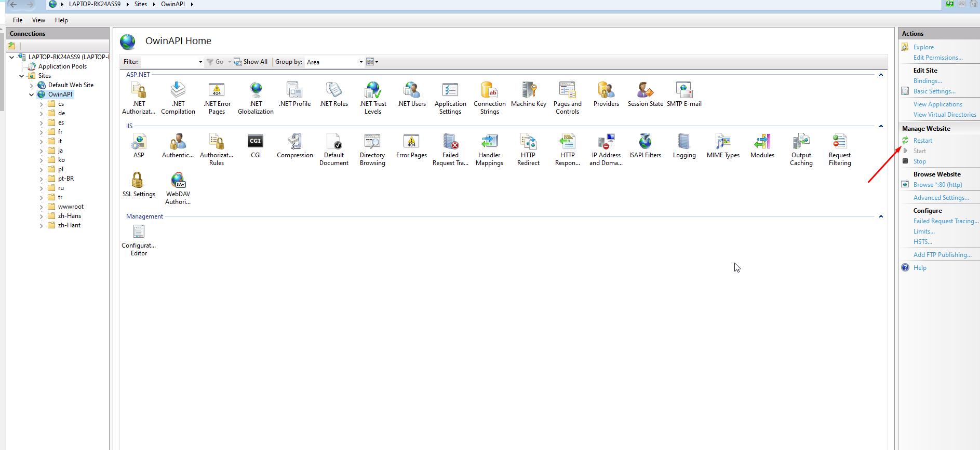This screenshot has height=450, width=980.
Task: Click the Filter text input field
Action: (169, 62)
